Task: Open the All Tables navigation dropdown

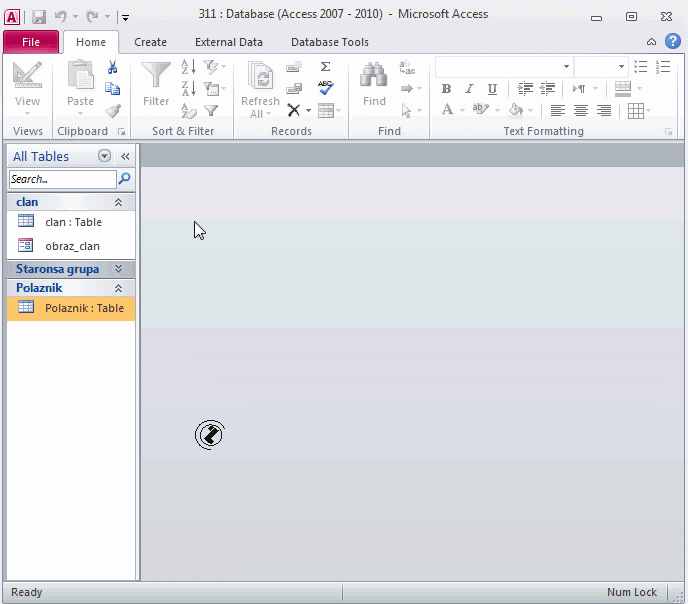Action: coord(104,156)
